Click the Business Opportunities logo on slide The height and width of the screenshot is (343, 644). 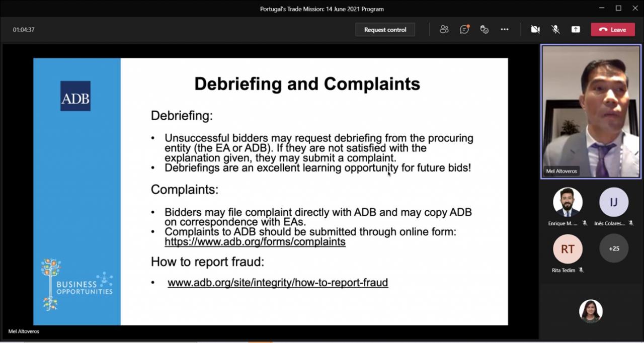[x=77, y=284]
